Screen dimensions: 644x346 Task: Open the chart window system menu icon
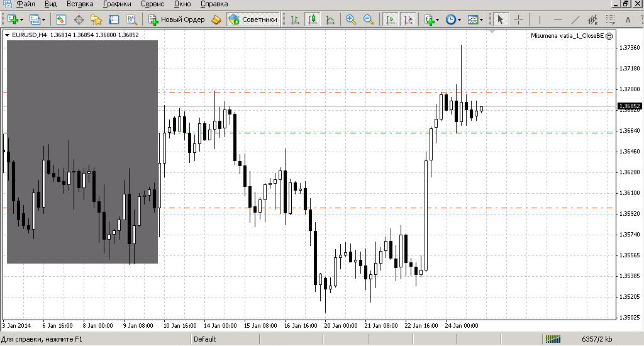coord(8,4)
